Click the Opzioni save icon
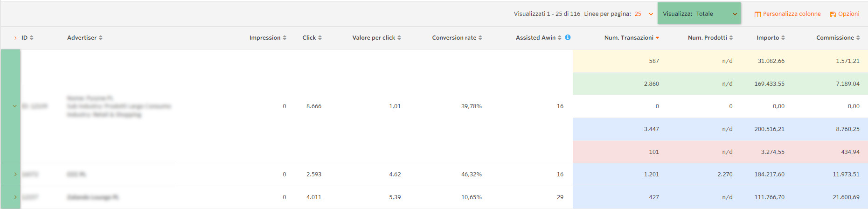 [x=833, y=14]
